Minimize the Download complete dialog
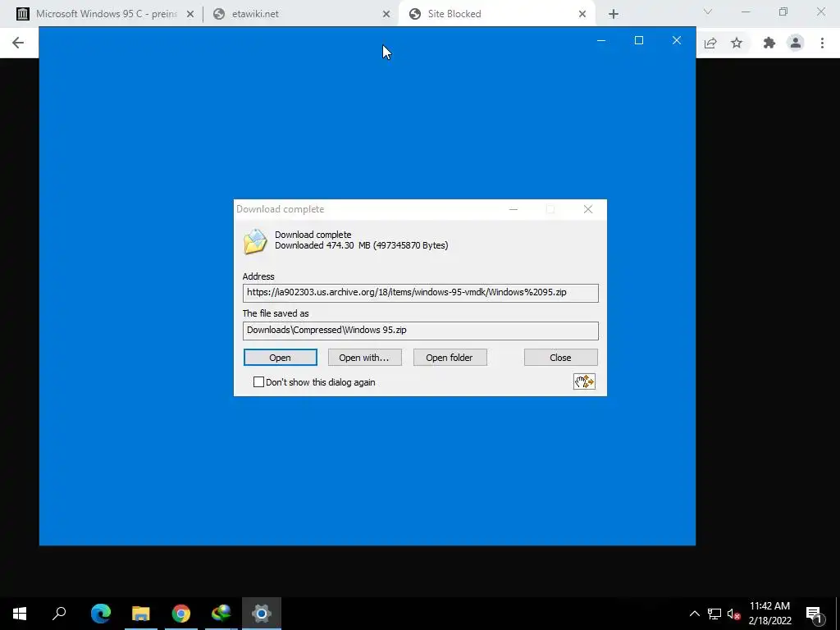Image resolution: width=840 pixels, height=630 pixels. tap(514, 209)
